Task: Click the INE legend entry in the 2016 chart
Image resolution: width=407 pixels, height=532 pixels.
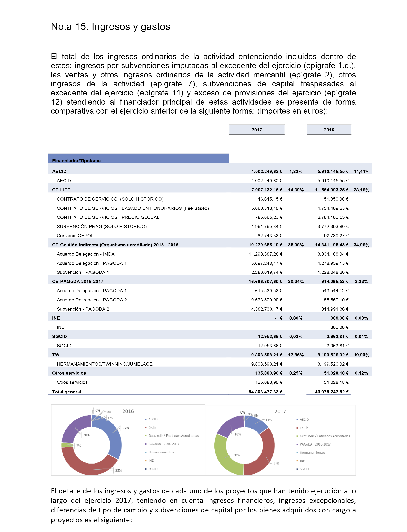Action: [149, 461]
